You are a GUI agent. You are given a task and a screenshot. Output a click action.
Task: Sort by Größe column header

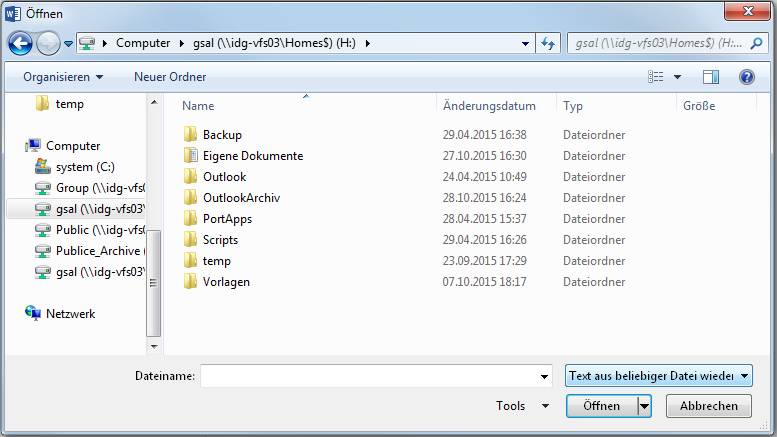coord(699,106)
